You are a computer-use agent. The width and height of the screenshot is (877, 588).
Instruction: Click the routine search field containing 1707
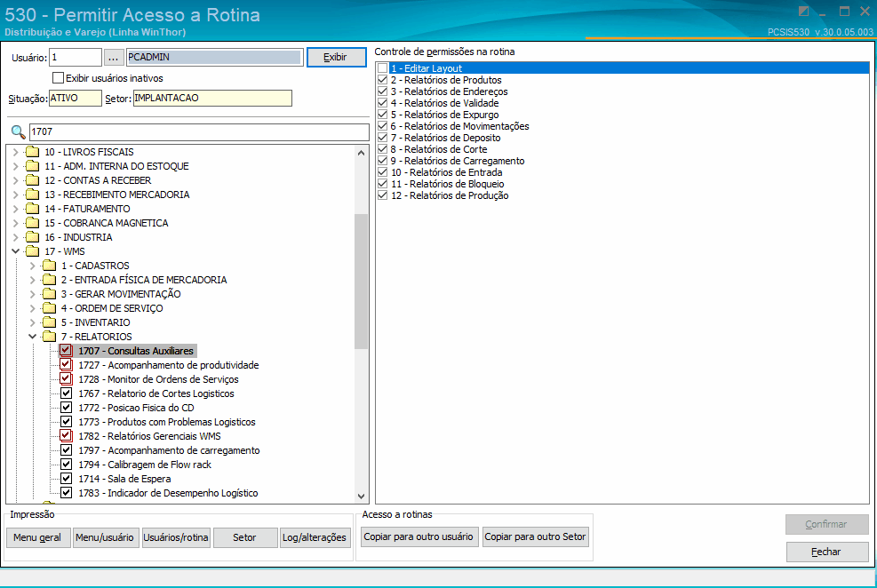[198, 132]
